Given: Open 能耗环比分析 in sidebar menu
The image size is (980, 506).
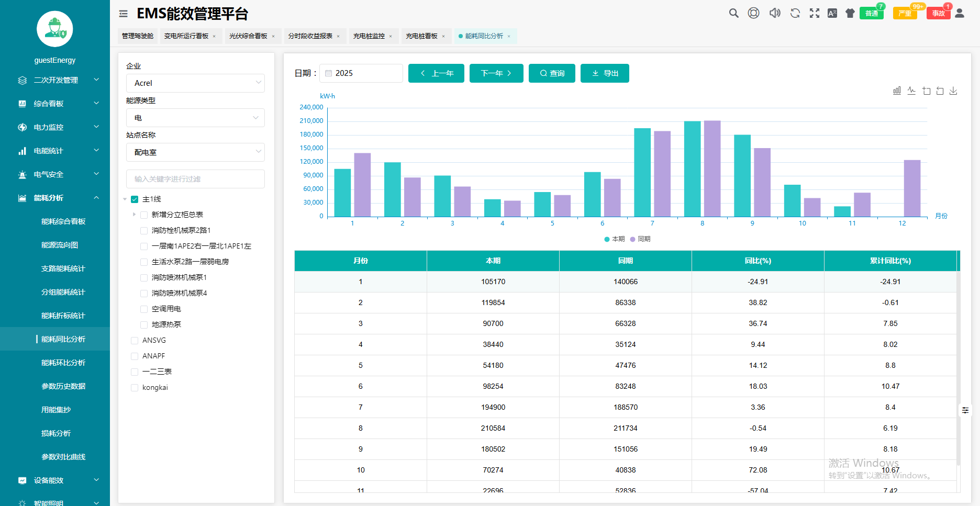Looking at the screenshot, I should pyautogui.click(x=63, y=363).
